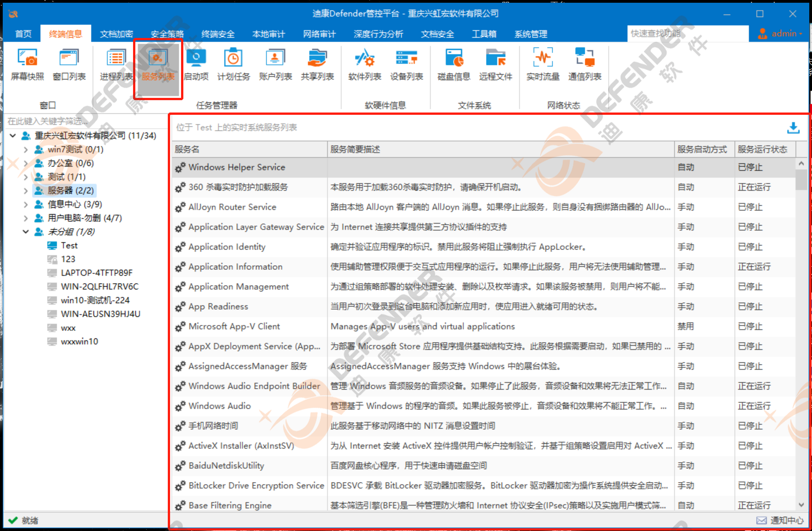
Task: Select the LAPTOP-4TFTP89F computer
Action: pyautogui.click(x=96, y=273)
